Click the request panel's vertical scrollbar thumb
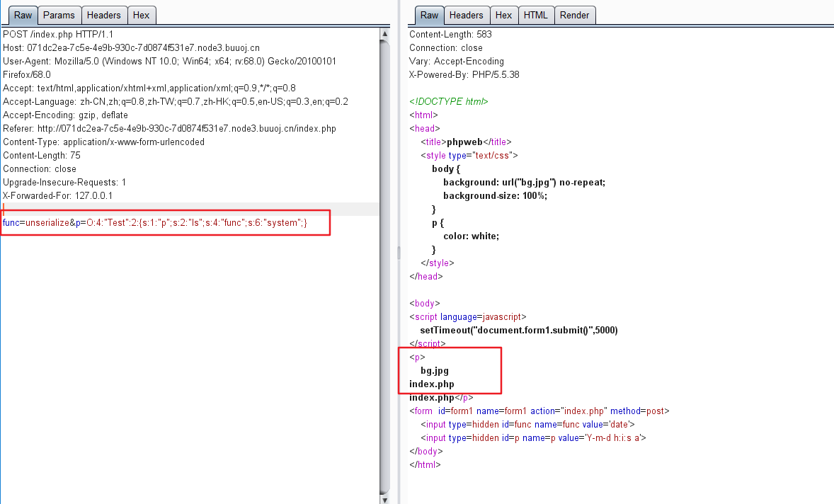 pos(385,266)
